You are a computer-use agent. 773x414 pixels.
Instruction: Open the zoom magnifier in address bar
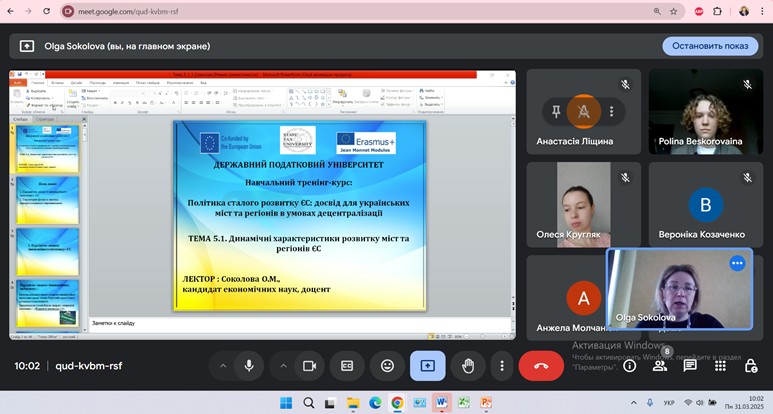coord(657,11)
